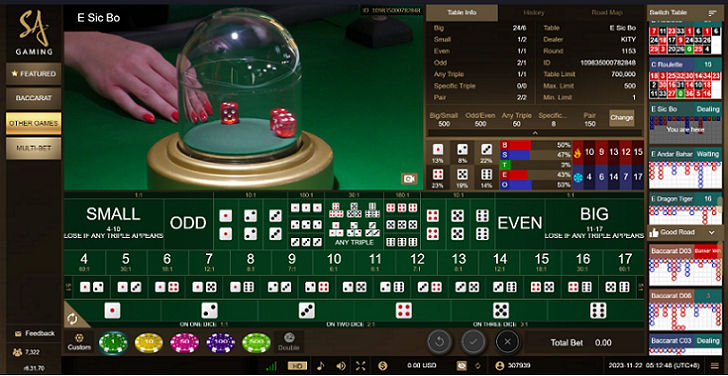Bet on EVEN

pyautogui.click(x=520, y=224)
